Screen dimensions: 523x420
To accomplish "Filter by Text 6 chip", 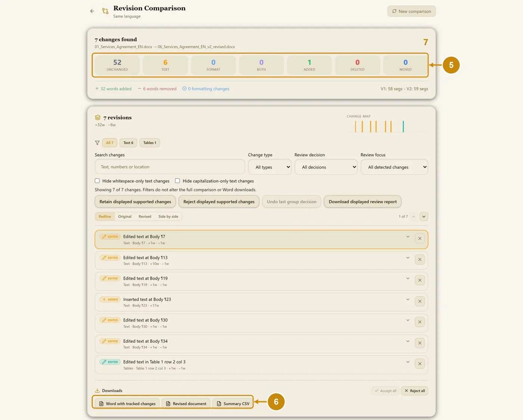I will coord(128,143).
